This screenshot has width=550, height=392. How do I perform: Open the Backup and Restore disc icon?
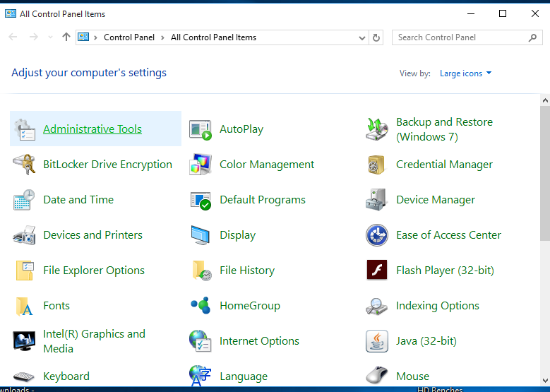377,129
